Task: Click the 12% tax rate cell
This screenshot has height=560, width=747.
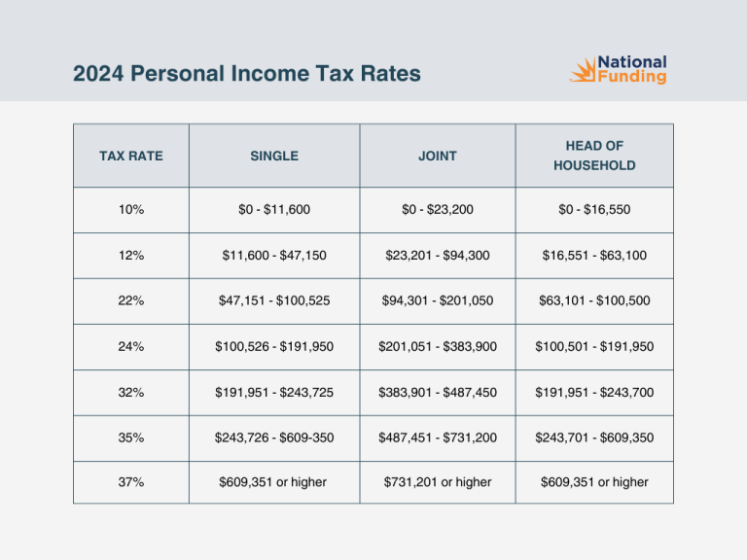Action: coord(131,255)
